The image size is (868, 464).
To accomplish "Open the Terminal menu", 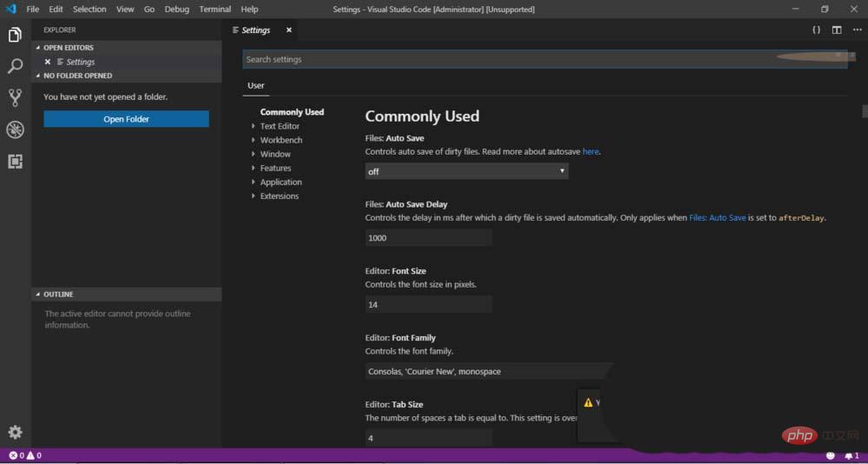I will (214, 10).
